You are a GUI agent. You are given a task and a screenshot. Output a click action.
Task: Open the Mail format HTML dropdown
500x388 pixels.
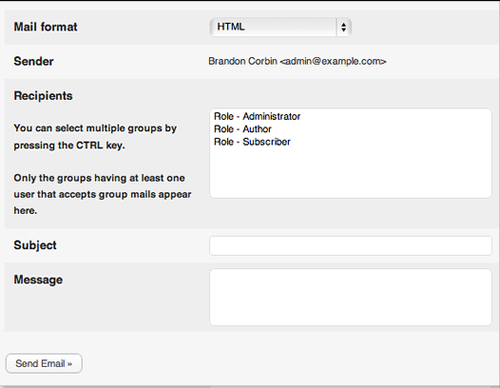click(280, 27)
